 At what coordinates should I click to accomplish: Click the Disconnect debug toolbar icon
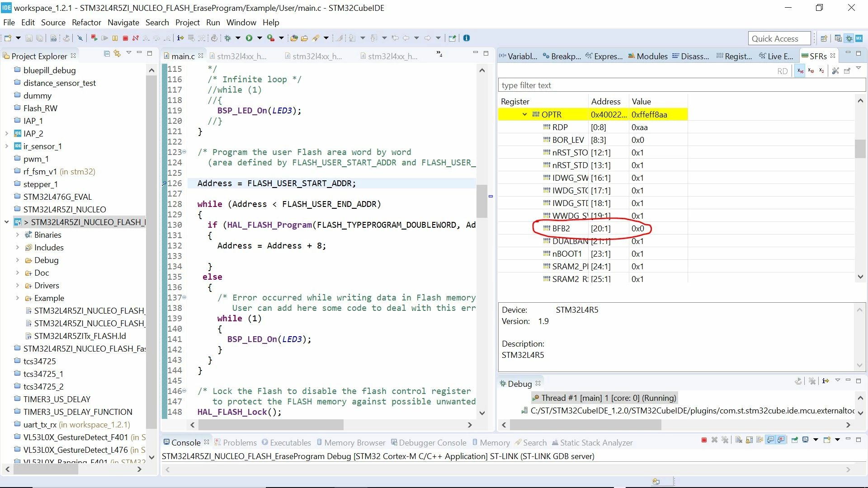pos(135,38)
